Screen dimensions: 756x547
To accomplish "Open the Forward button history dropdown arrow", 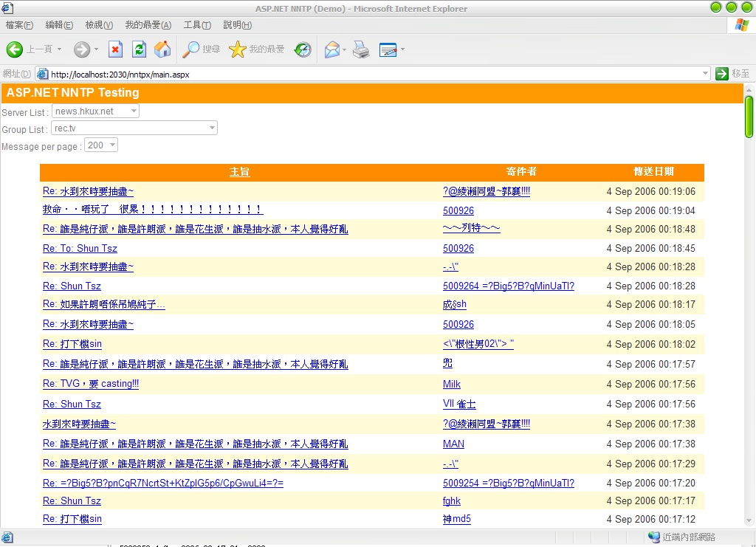I will pos(96,49).
